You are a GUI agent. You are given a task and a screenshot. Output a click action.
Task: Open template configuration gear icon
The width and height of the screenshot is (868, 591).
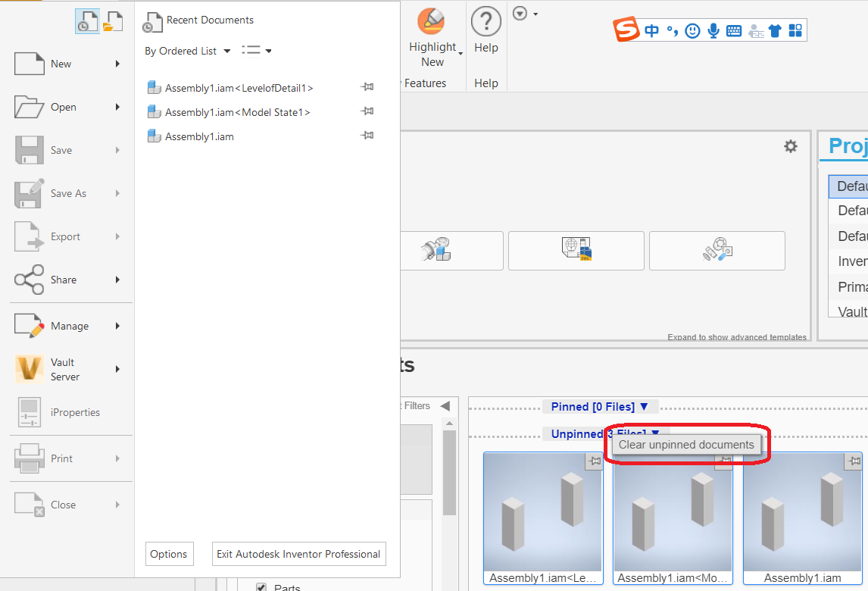[x=791, y=146]
